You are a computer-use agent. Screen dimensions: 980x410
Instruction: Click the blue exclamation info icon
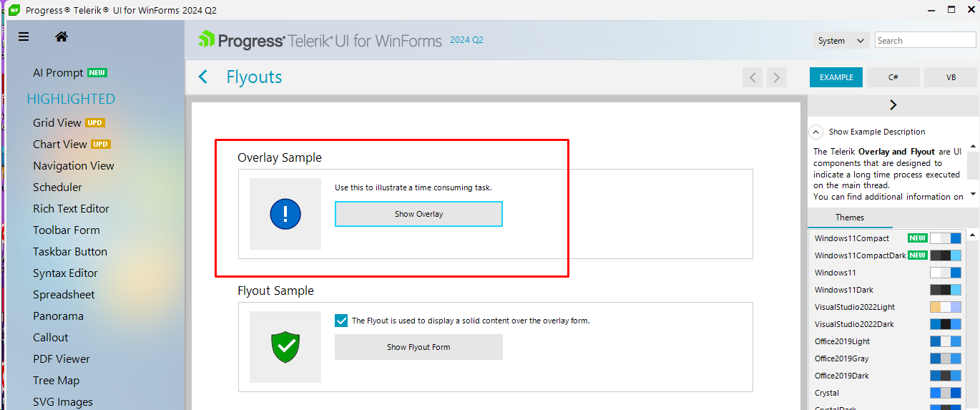pos(285,214)
